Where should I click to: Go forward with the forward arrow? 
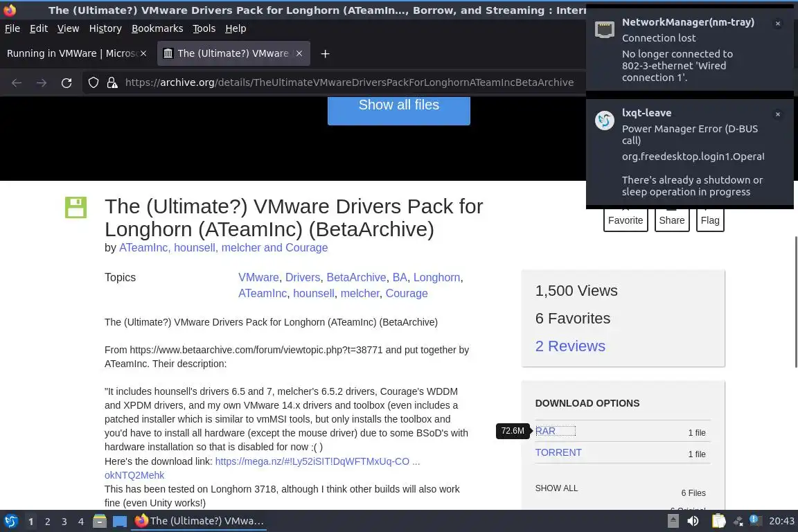point(42,82)
